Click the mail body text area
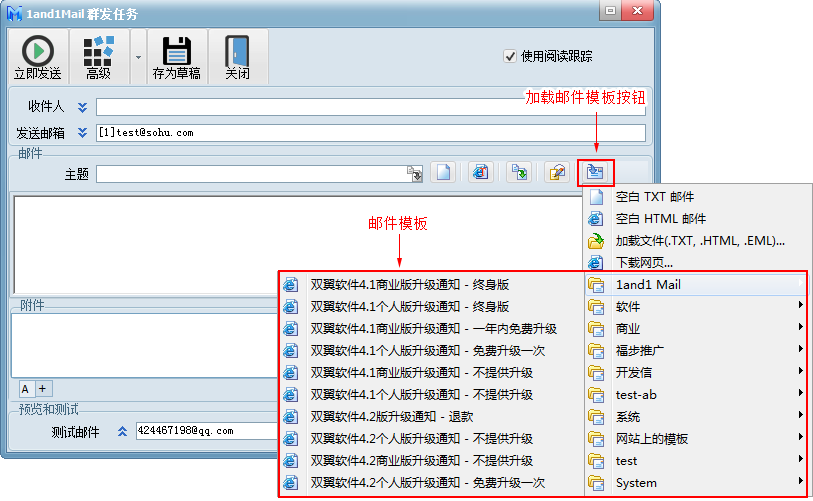 point(298,245)
